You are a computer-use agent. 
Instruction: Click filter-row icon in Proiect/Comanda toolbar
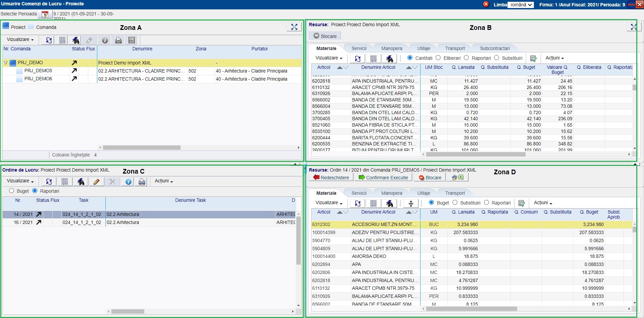click(62, 40)
